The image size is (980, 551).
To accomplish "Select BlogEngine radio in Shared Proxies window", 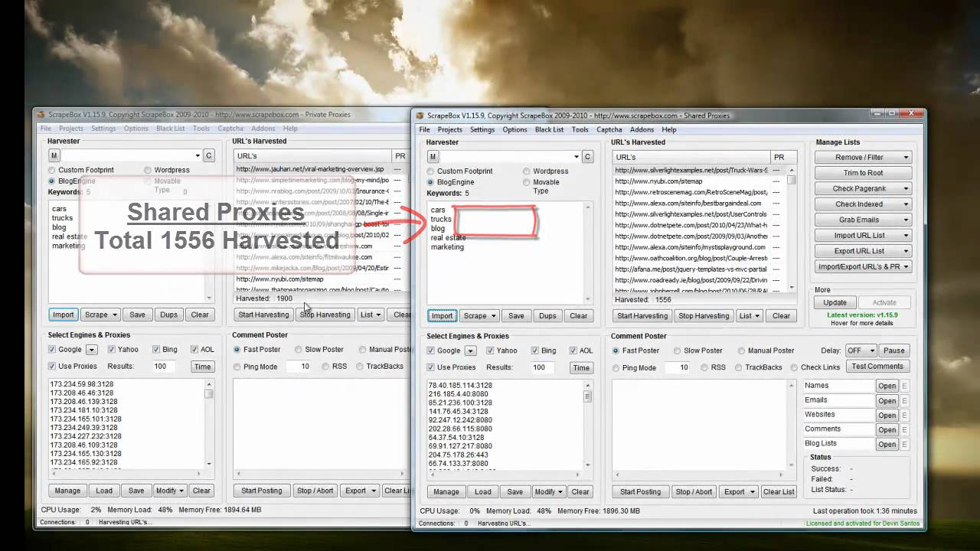I will pos(431,182).
